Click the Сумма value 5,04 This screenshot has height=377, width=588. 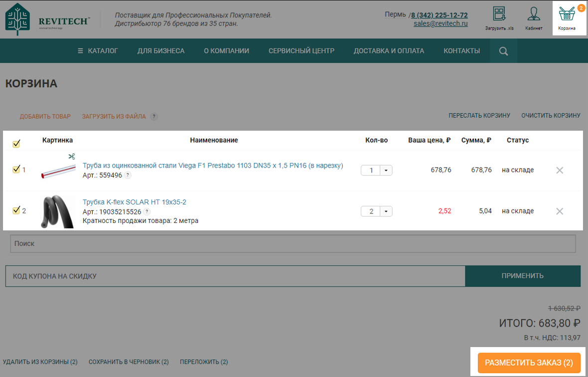pyautogui.click(x=485, y=211)
